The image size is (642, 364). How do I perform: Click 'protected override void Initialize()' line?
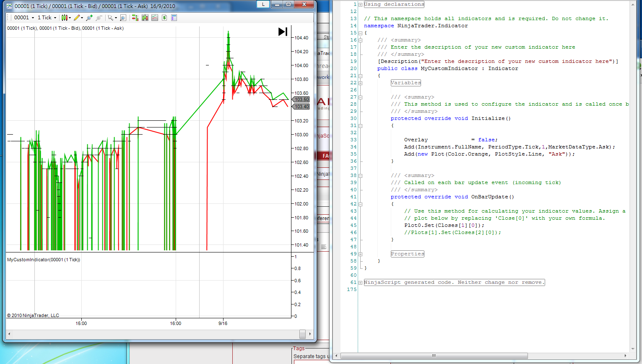(451, 118)
